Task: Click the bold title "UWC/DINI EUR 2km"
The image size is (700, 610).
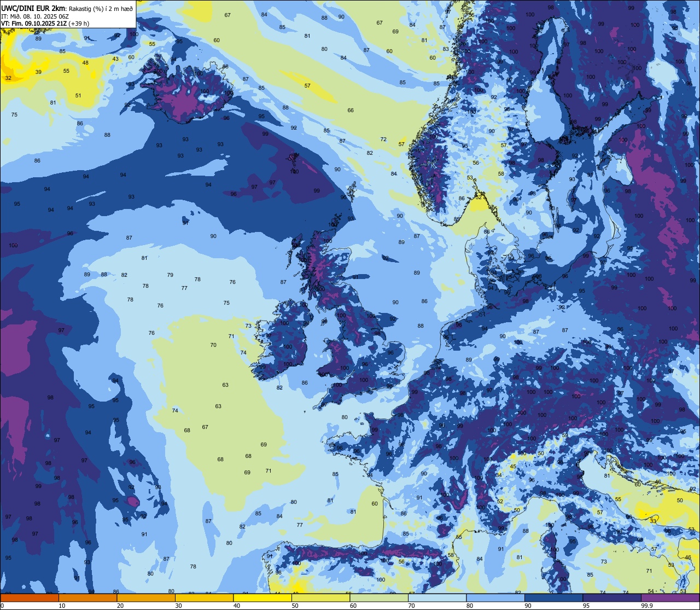Action: pos(33,8)
